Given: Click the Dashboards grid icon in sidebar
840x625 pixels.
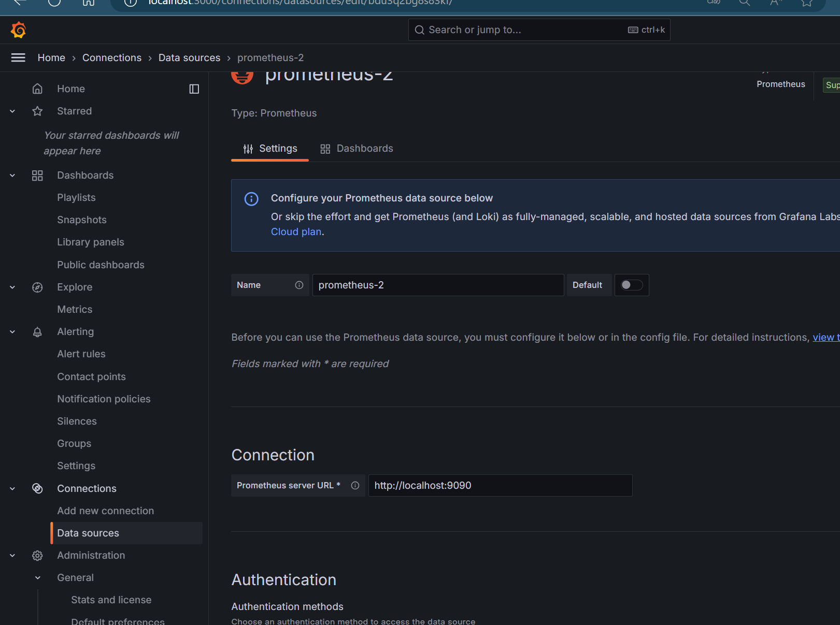Looking at the screenshot, I should click(x=37, y=176).
